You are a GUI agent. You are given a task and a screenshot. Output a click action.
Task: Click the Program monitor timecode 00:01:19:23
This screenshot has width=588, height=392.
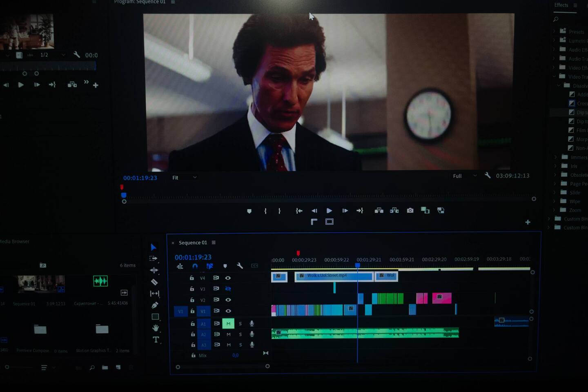coord(140,178)
